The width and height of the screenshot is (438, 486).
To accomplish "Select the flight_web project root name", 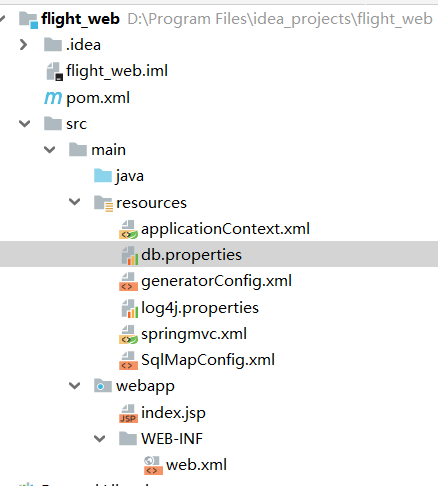I will [80, 19].
